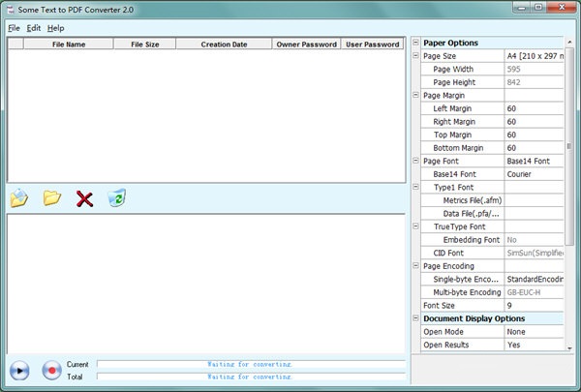Select the Font Size label row
Image resolution: width=581 pixels, height=392 pixels.
463,306
